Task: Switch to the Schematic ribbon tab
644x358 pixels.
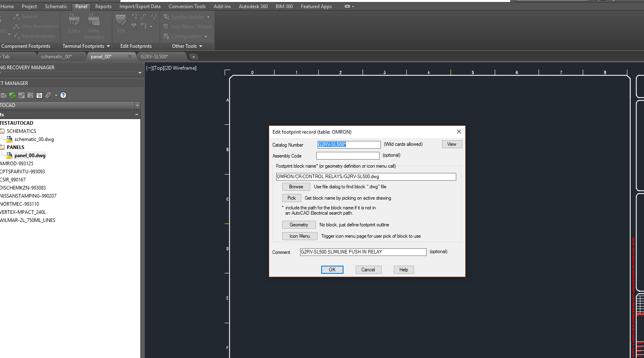Action: point(56,6)
